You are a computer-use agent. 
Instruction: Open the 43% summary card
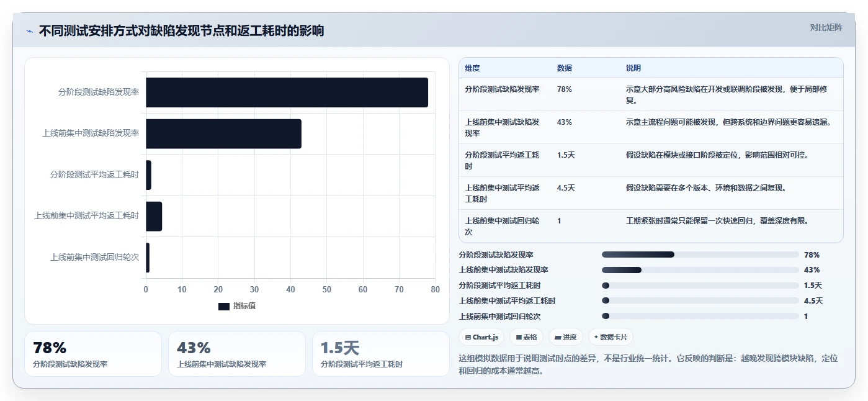[237, 354]
